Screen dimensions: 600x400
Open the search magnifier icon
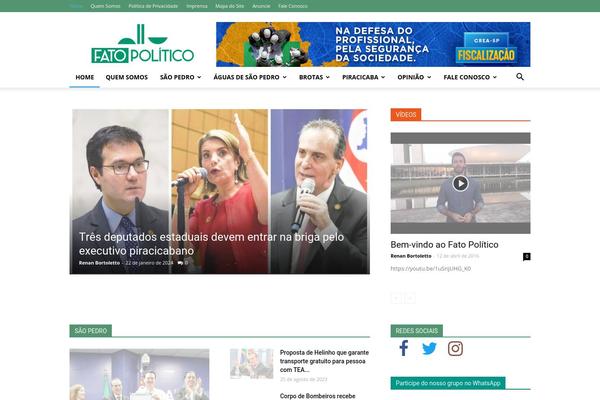pos(520,77)
